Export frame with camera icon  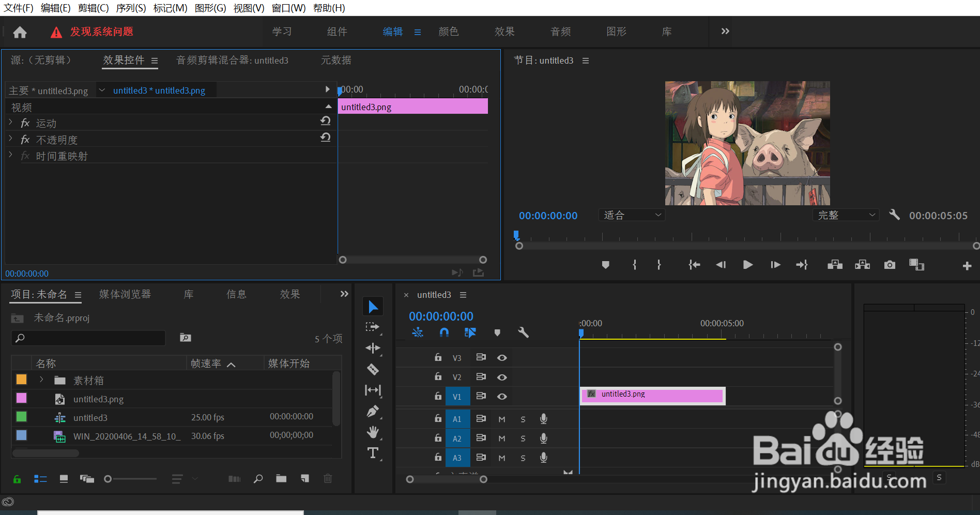(890, 265)
